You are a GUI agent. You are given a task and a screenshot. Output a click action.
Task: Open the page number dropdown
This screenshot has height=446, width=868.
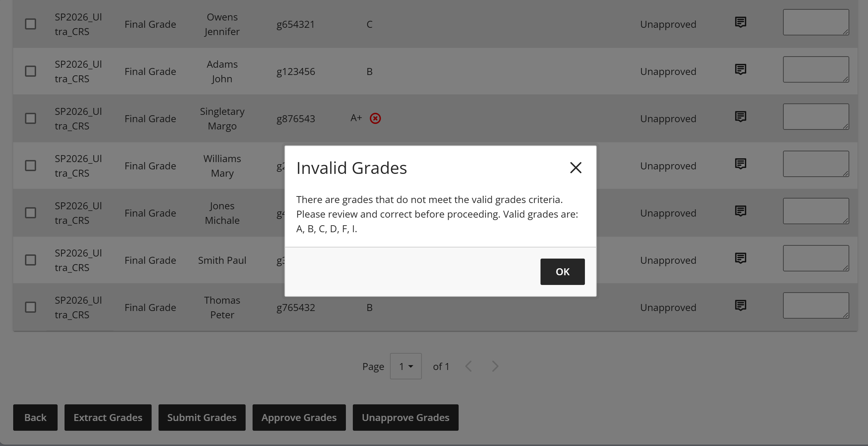tap(405, 366)
